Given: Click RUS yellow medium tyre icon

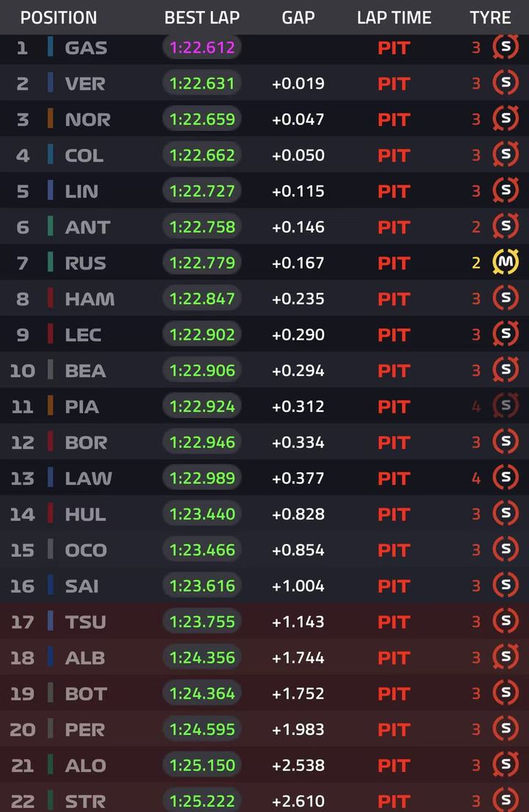Looking at the screenshot, I should (x=505, y=263).
